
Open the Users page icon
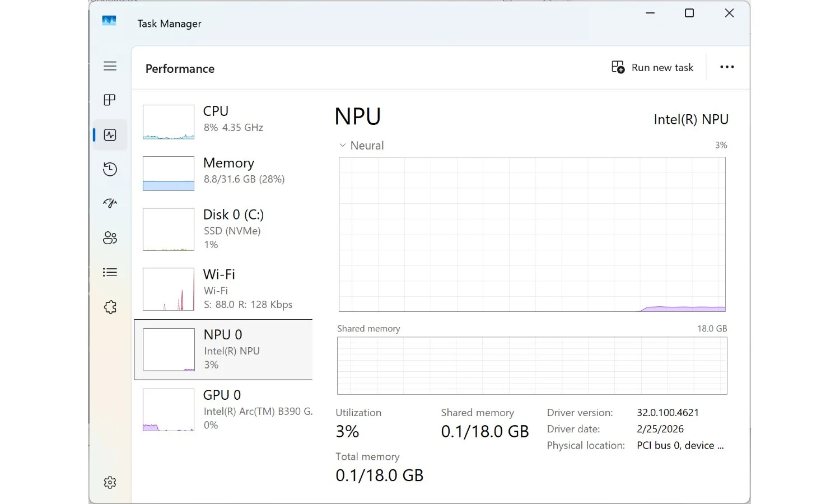point(110,238)
